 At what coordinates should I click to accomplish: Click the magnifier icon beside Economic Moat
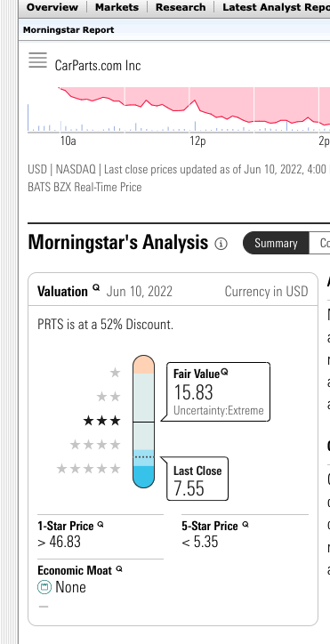point(119,569)
